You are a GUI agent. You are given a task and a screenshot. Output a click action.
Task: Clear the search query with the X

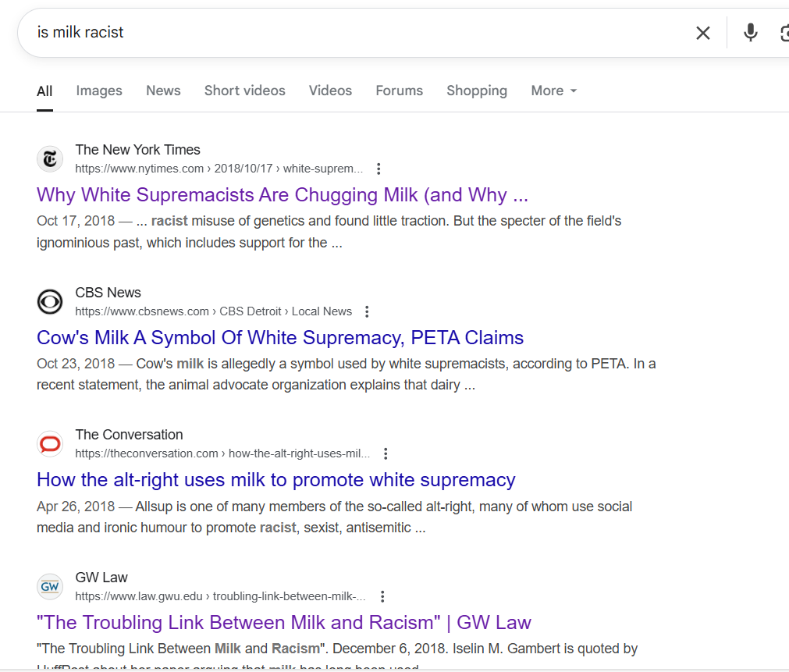pyautogui.click(x=703, y=34)
